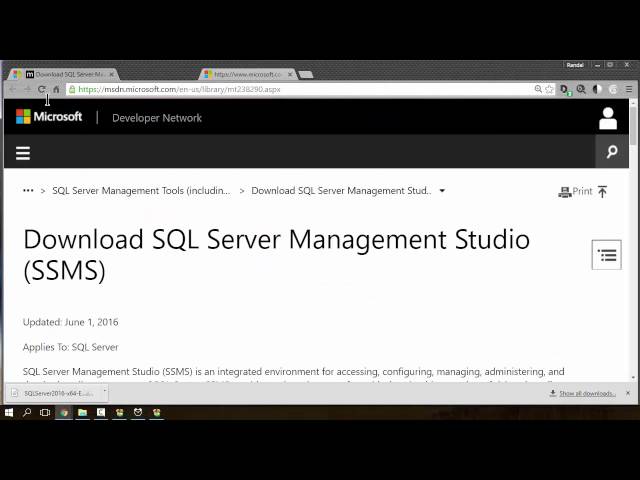
Task: Open the Windows Start menu
Action: tap(9, 413)
